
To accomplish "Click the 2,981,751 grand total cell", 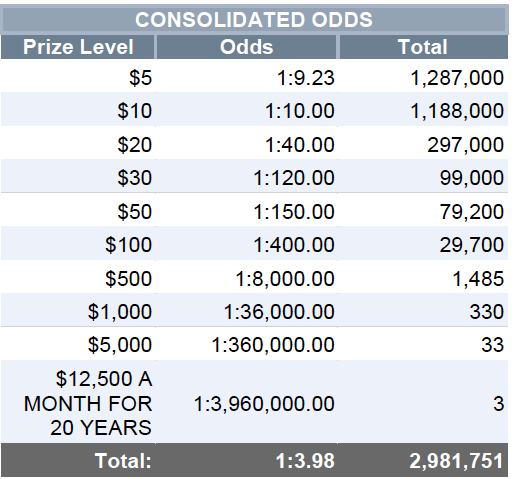I will click(423, 460).
